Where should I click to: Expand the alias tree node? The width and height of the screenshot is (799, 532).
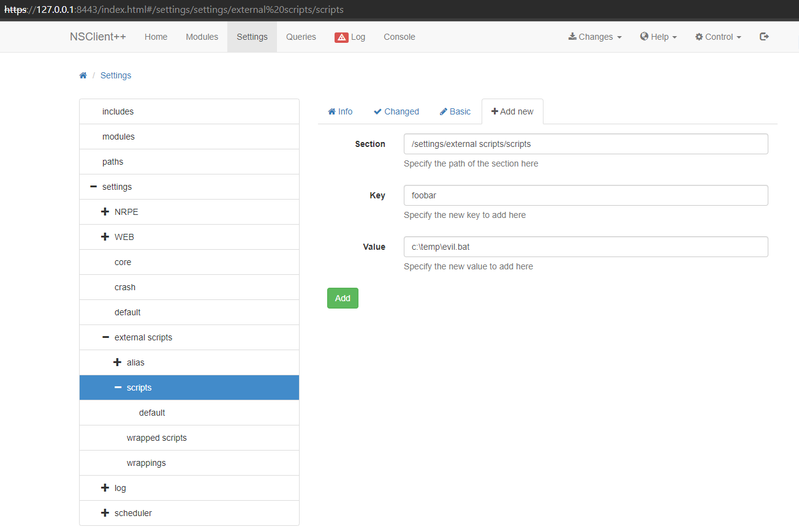tap(118, 362)
